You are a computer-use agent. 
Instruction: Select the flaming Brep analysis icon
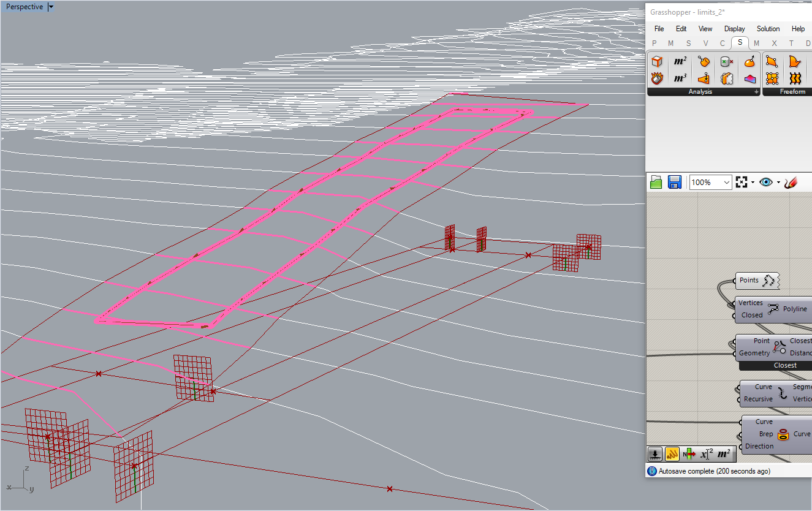point(657,78)
